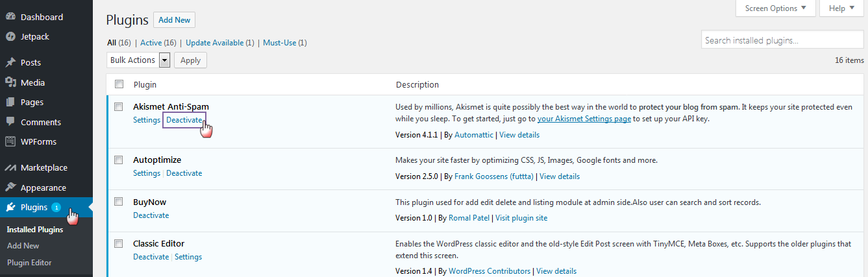Click the Add New button beside Plugins heading
The image size is (868, 277).
(x=175, y=20)
